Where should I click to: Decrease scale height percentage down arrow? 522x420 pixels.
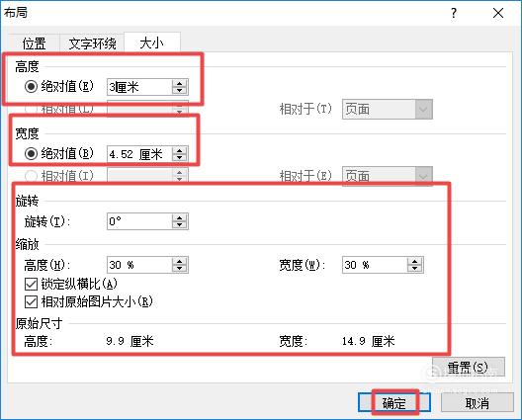point(180,269)
